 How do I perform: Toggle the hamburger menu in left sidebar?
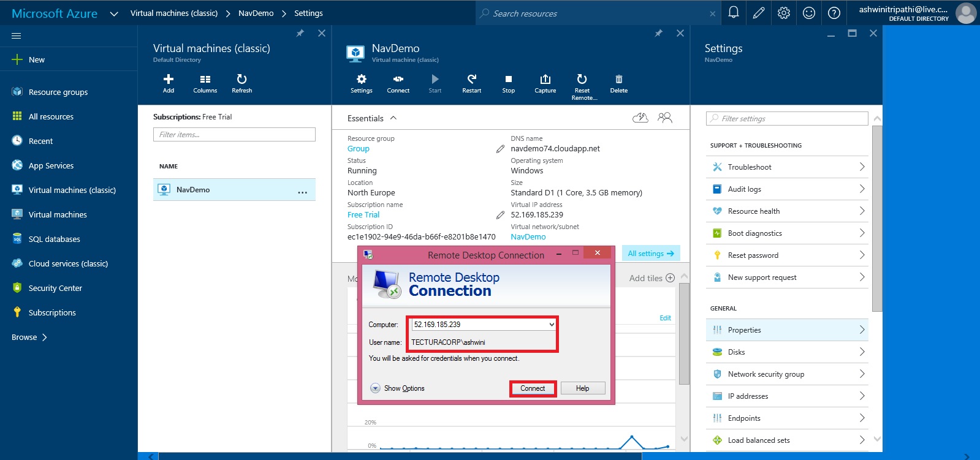[x=17, y=36]
